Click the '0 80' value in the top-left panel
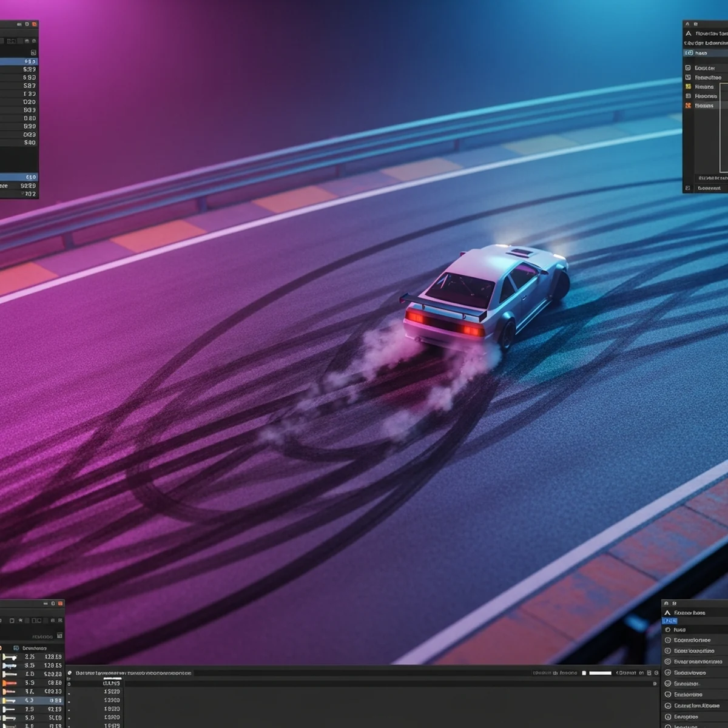Image resolution: width=728 pixels, height=728 pixels. click(x=30, y=118)
